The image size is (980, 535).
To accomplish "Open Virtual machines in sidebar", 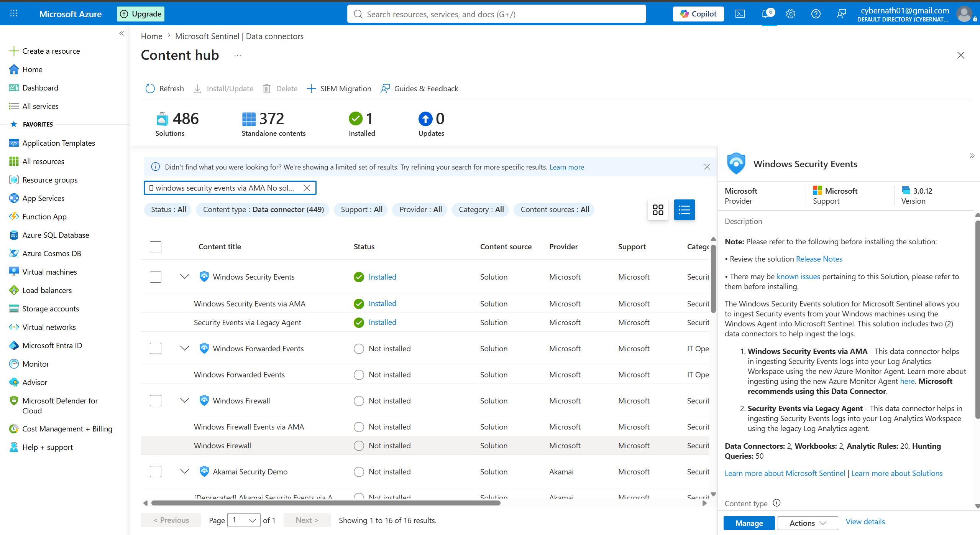I will click(49, 272).
